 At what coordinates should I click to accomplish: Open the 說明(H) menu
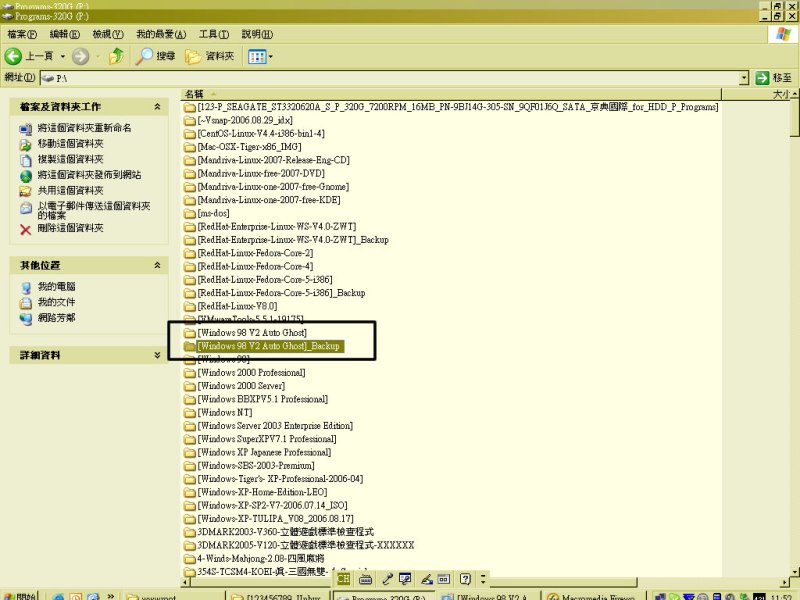257,34
